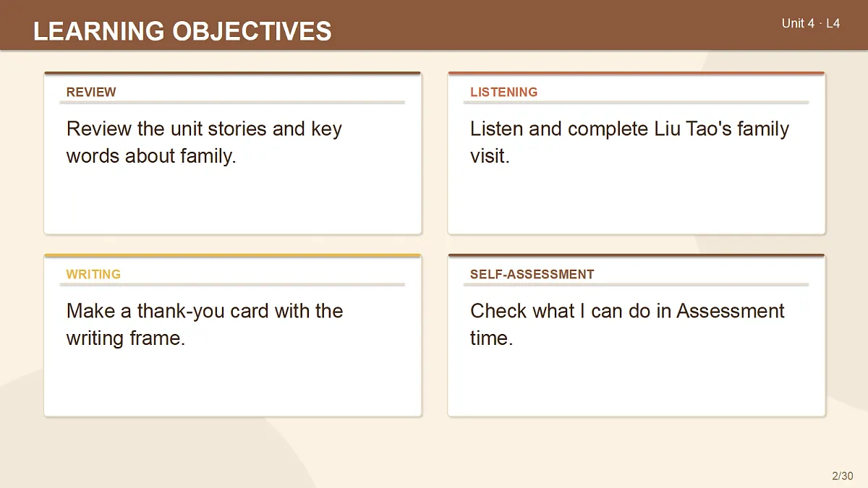Click the dark brown bar above REVIEW

pos(232,73)
